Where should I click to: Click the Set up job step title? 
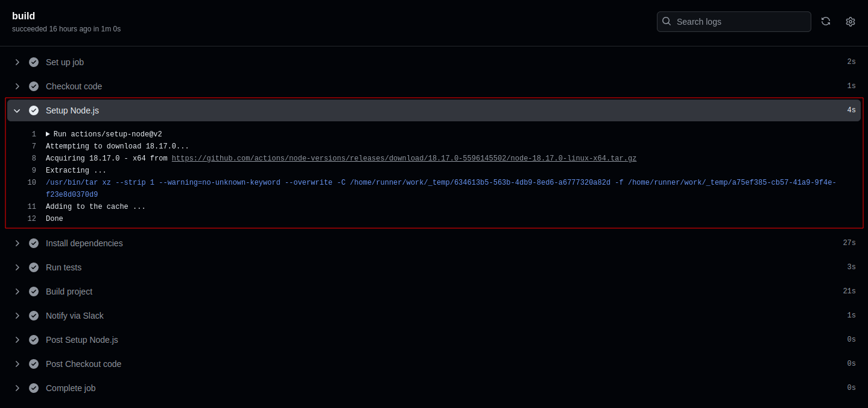tap(65, 62)
